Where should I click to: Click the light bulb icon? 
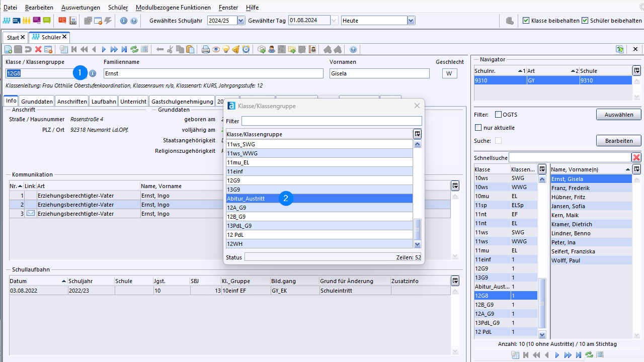point(226,49)
